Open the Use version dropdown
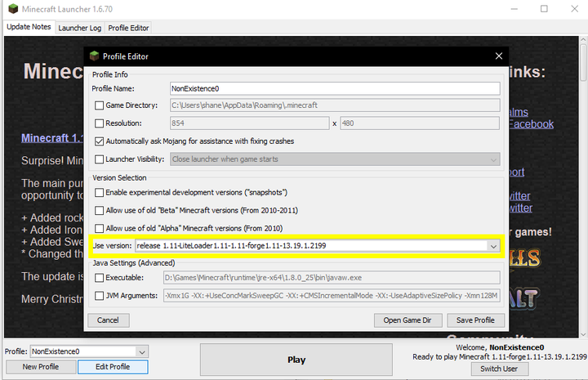Image resolution: width=588 pixels, height=380 pixels. pyautogui.click(x=493, y=246)
